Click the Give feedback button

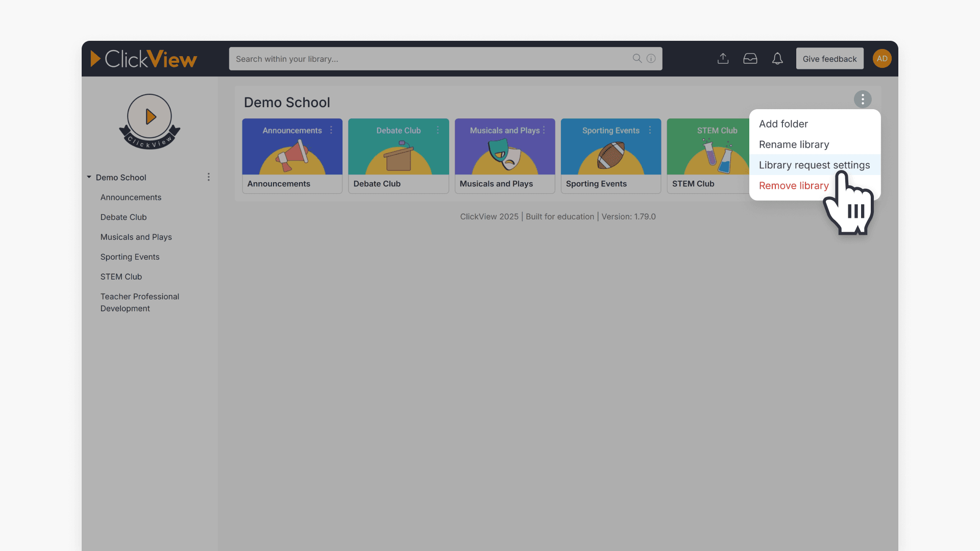tap(829, 59)
